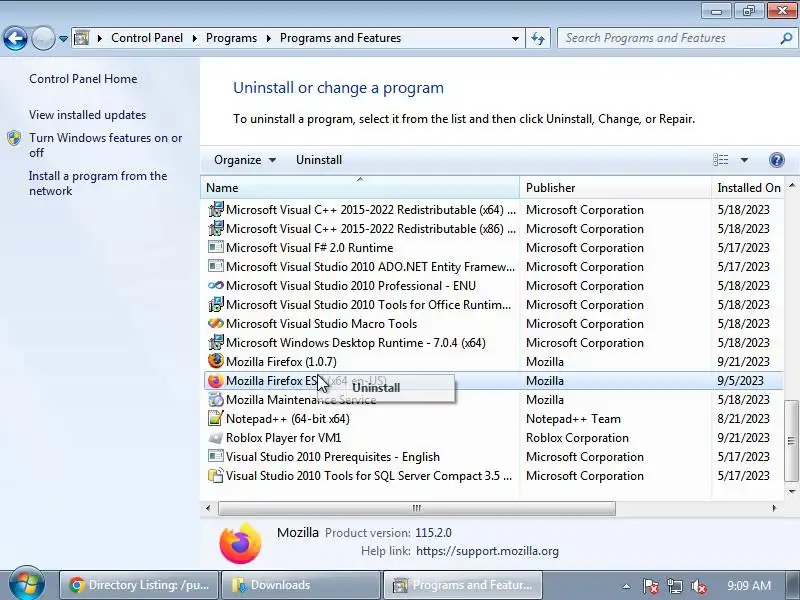Image resolution: width=800 pixels, height=600 pixels.
Task: Sort by Installed On column header
Action: 748,188
